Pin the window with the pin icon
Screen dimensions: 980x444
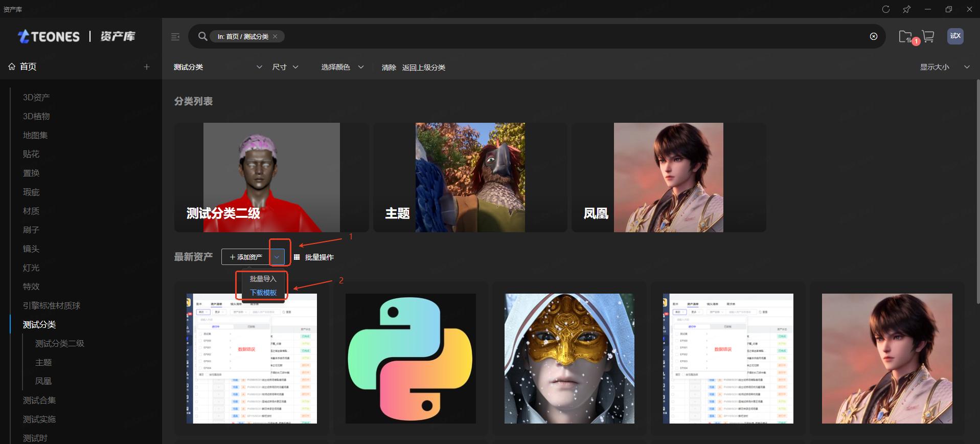click(906, 9)
